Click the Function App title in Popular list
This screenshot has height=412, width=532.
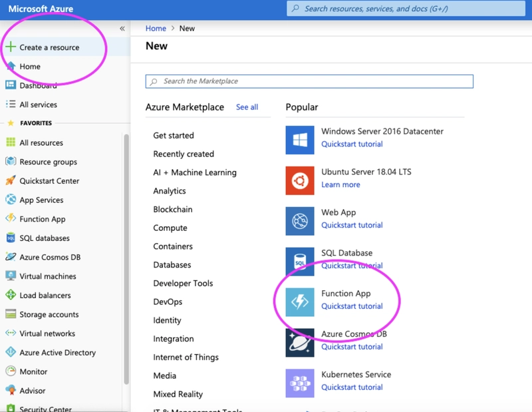pyautogui.click(x=346, y=294)
